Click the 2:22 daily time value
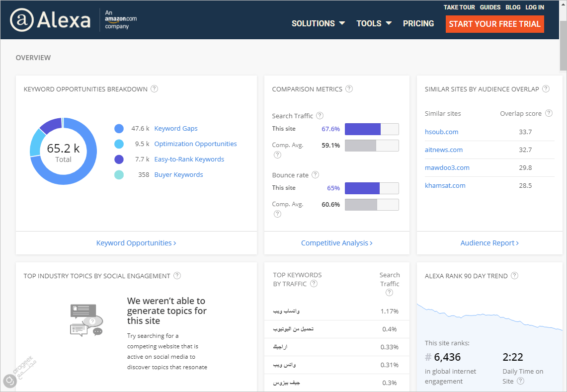567x392 pixels. 513,357
